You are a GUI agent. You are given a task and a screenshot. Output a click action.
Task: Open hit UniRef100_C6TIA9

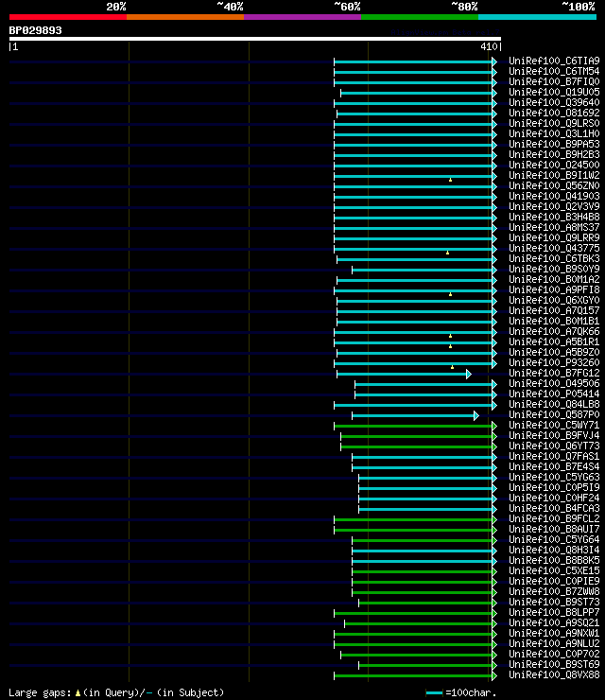[554, 61]
